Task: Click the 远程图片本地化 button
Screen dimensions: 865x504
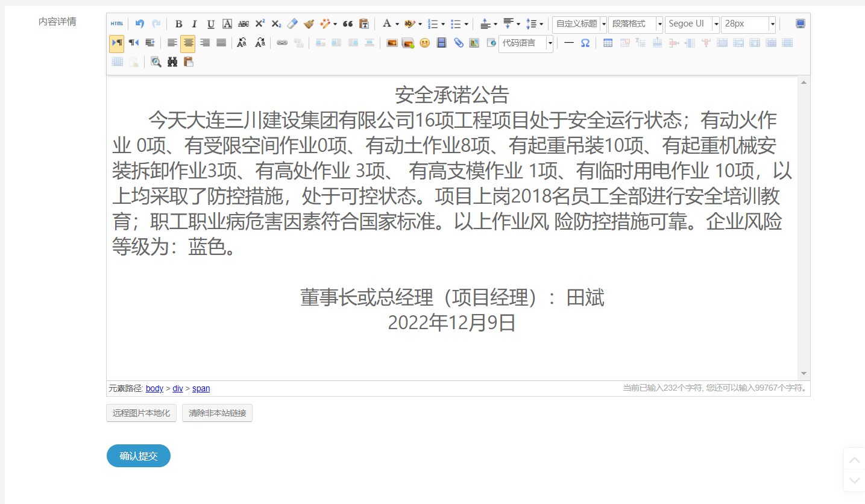Action: click(141, 414)
